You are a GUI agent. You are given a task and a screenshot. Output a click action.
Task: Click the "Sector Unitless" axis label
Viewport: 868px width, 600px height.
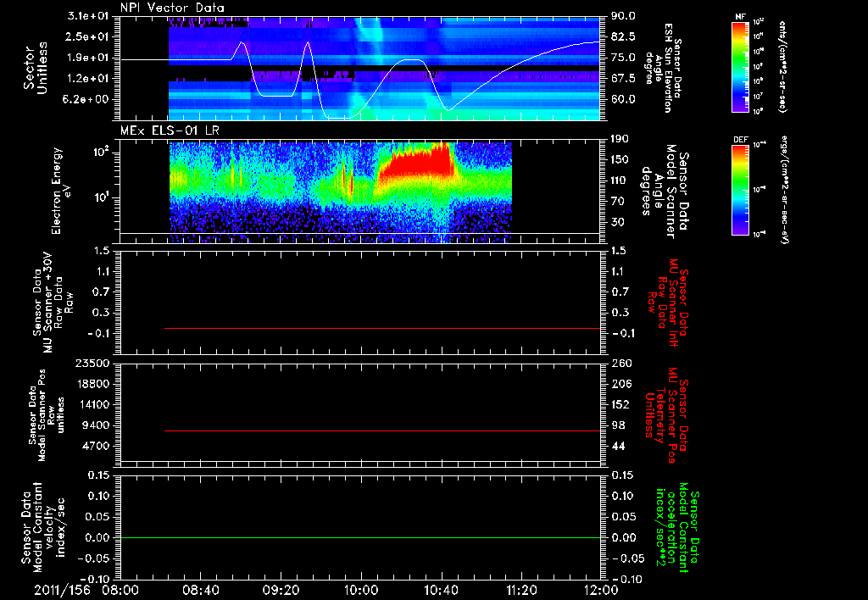point(36,68)
